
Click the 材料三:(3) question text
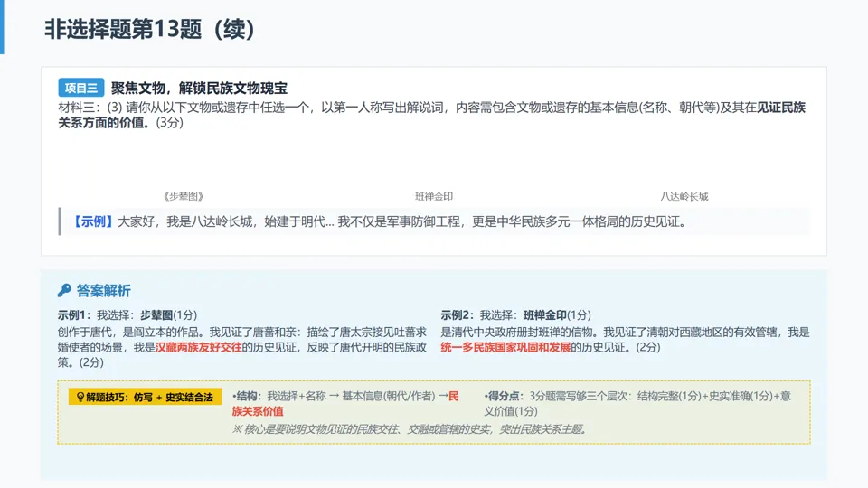pos(432,115)
